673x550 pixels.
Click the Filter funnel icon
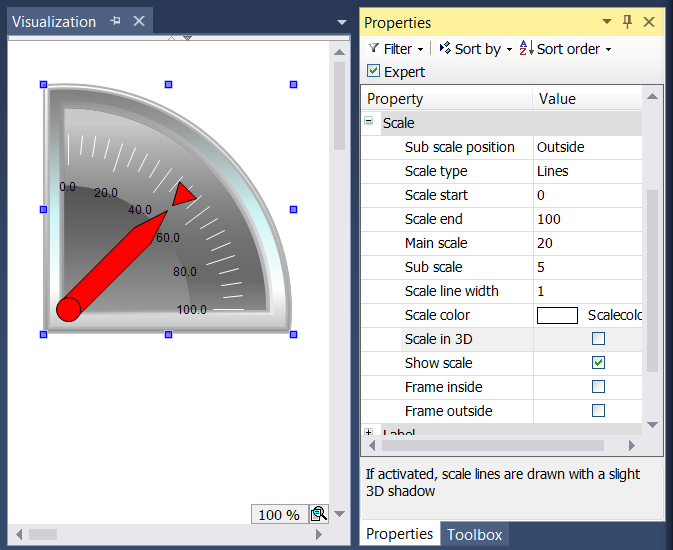pyautogui.click(x=373, y=48)
